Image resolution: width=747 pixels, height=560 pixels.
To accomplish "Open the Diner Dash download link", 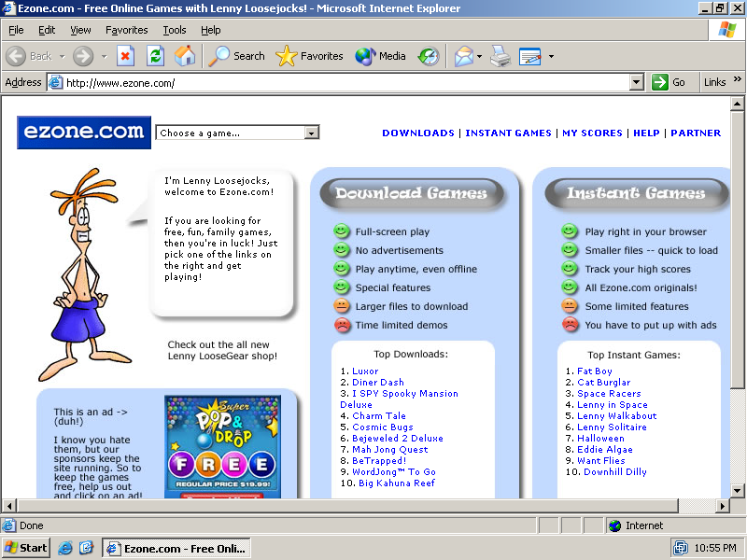I will point(378,382).
